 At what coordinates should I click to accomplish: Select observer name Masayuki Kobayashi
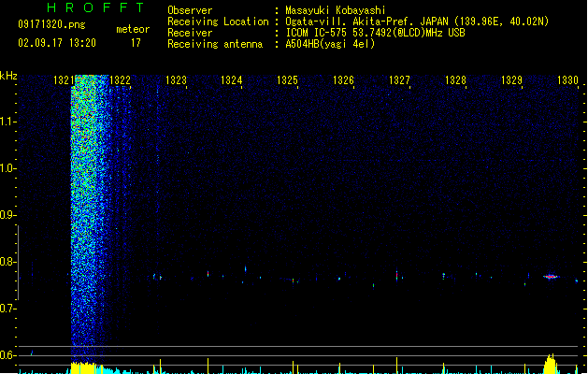pos(336,10)
